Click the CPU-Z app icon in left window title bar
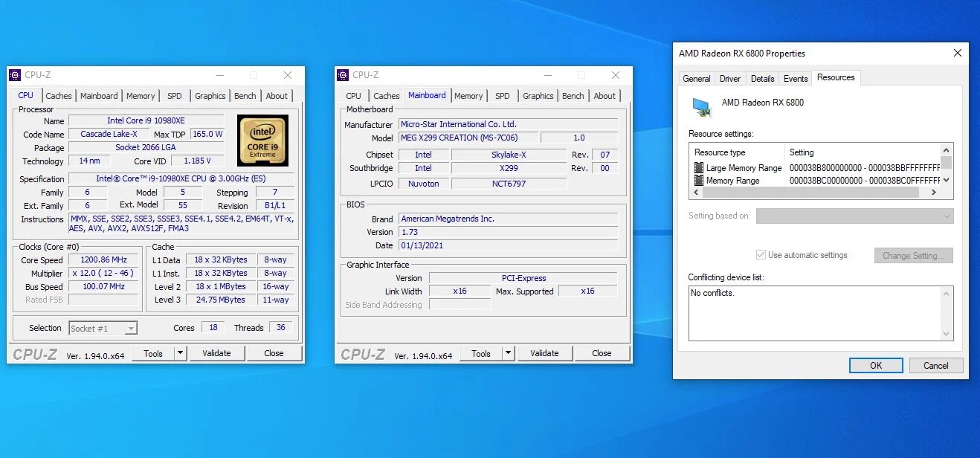The width and height of the screenshot is (980, 458). [15, 75]
